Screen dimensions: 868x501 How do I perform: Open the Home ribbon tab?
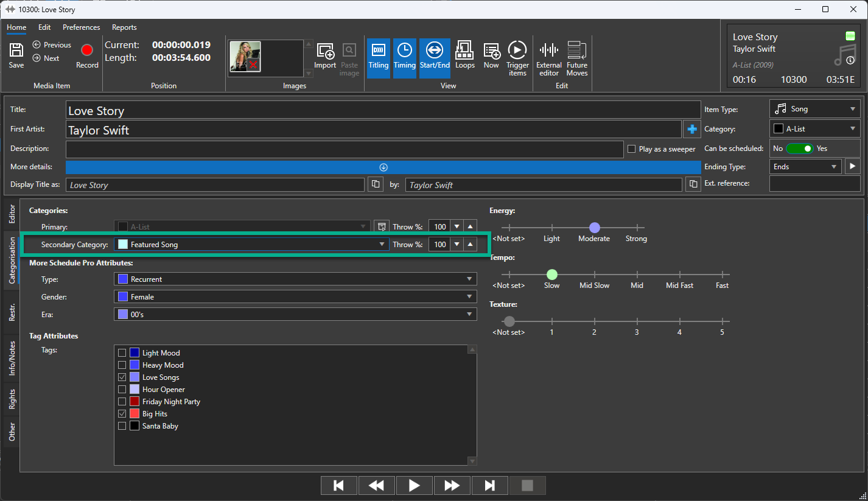tap(16, 27)
